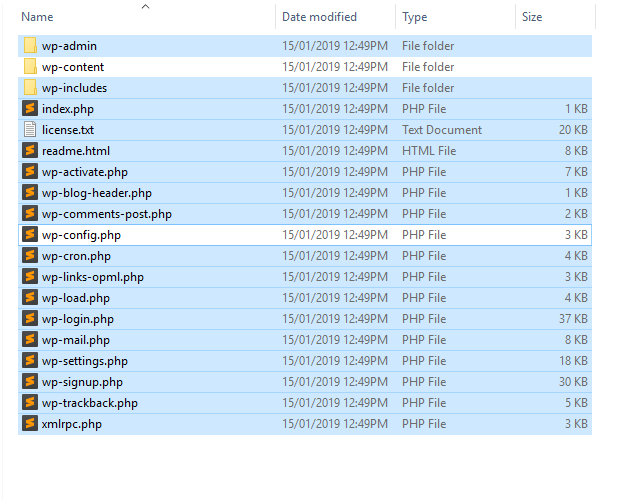The image size is (632, 500).
Task: Click the wp-trackback.php file icon
Action: point(30,402)
